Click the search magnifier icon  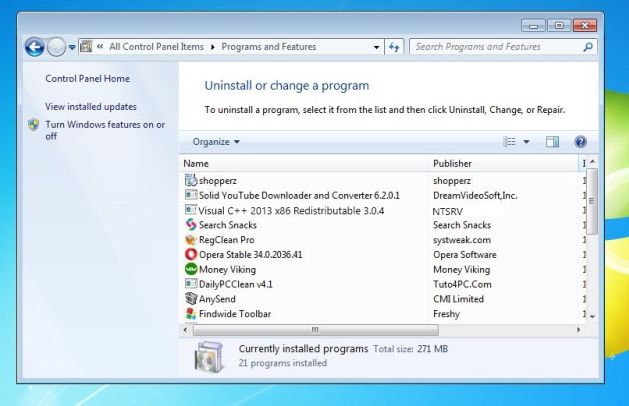pyautogui.click(x=588, y=47)
